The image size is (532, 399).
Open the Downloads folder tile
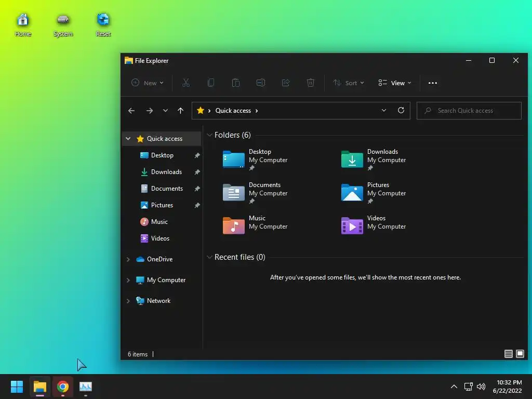click(x=374, y=159)
